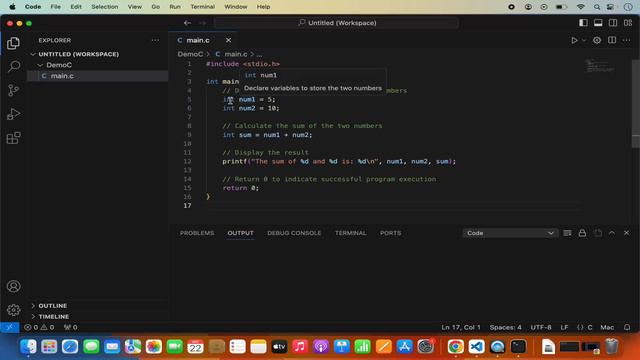Split the editor to the right
This screenshot has width=640, height=360.
point(612,40)
